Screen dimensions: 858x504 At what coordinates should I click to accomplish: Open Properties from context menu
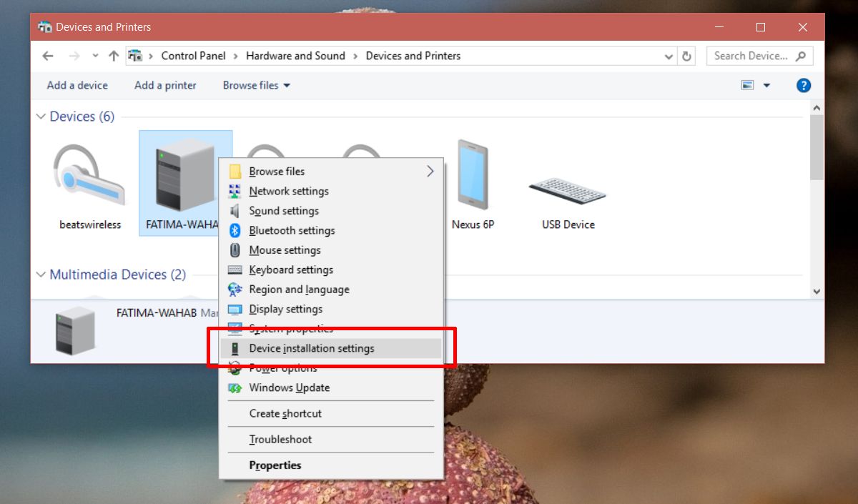tap(330, 465)
